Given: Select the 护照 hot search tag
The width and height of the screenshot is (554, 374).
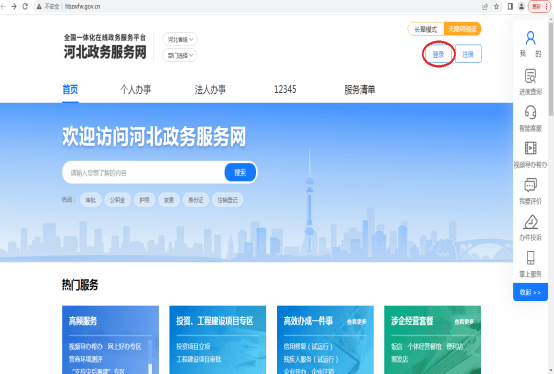Looking at the screenshot, I should [145, 200].
